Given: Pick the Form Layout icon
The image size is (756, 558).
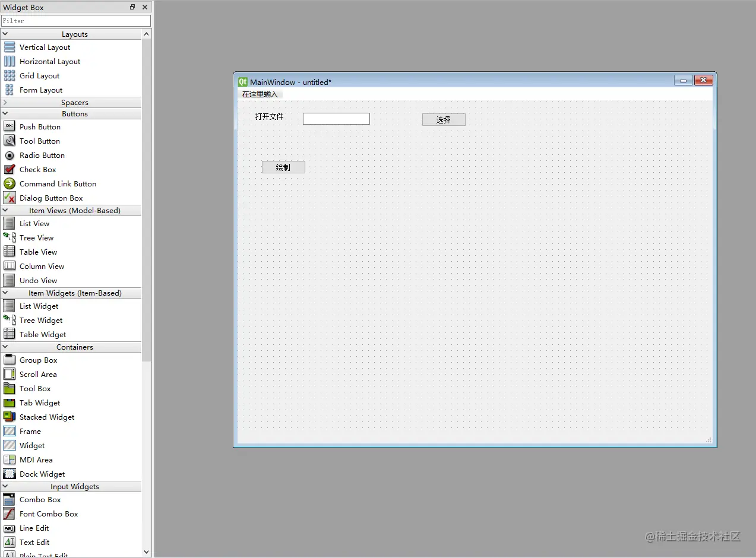Looking at the screenshot, I should coord(10,90).
